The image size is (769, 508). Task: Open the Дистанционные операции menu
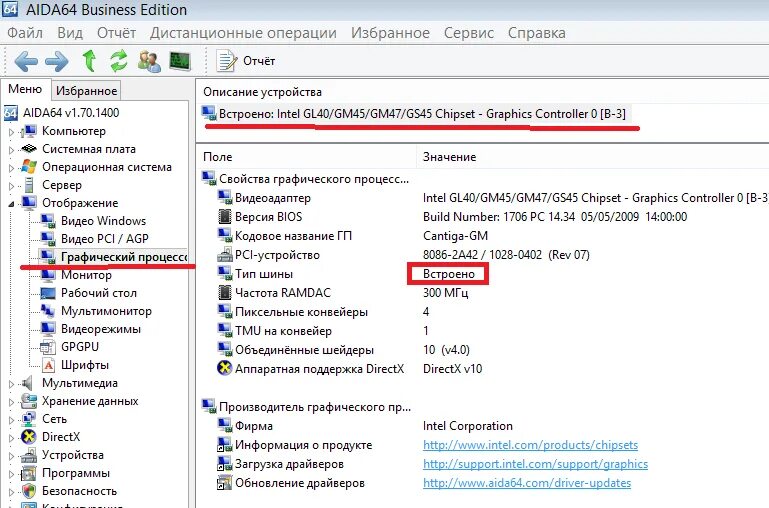(243, 33)
